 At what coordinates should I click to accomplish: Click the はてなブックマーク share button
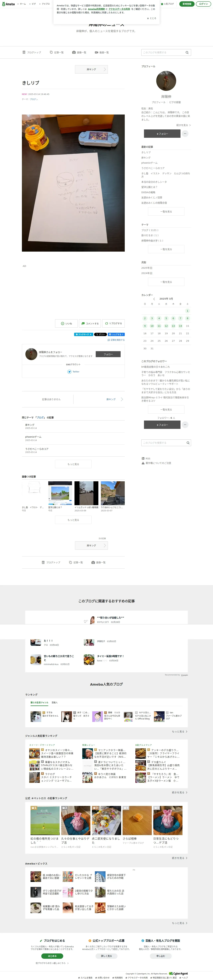click(x=83, y=334)
